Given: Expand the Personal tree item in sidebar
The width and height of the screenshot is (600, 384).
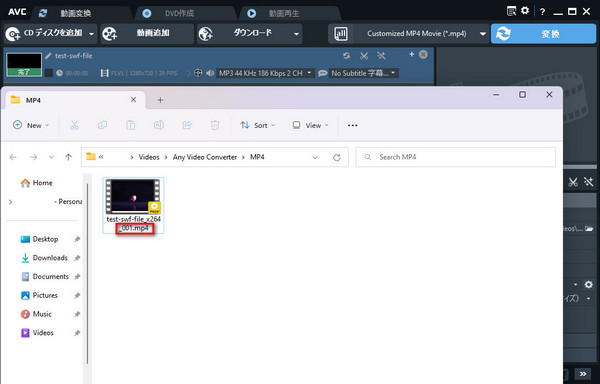Looking at the screenshot, I should pyautogui.click(x=11, y=202).
